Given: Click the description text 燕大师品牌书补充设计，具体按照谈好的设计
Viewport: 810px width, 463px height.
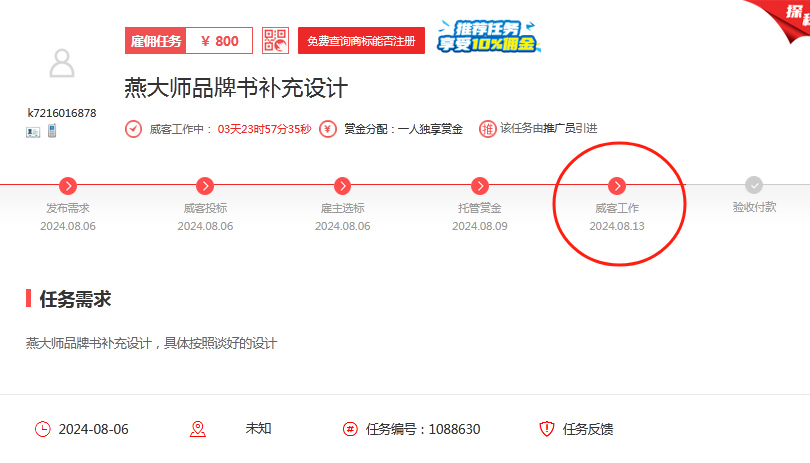Looking at the screenshot, I should coord(151,343).
